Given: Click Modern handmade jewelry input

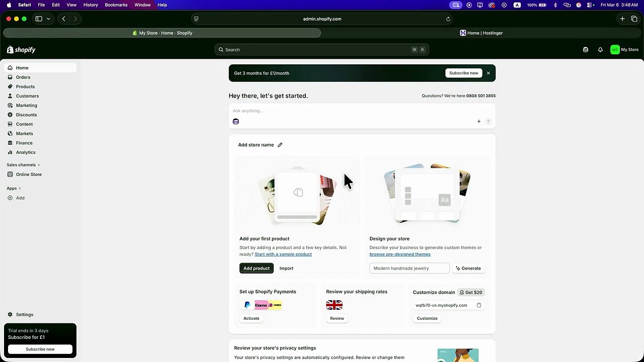Looking at the screenshot, I should (410, 268).
